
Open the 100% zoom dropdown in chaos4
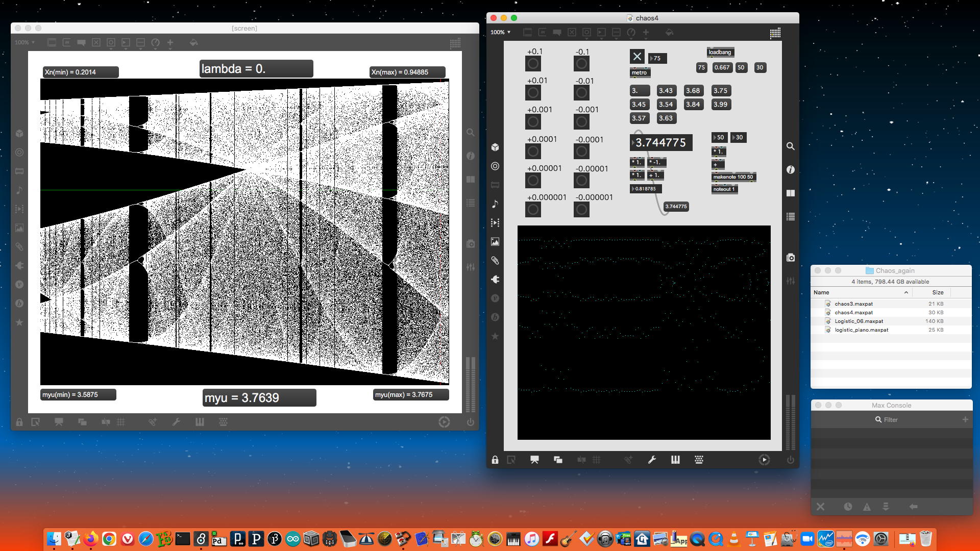[500, 32]
